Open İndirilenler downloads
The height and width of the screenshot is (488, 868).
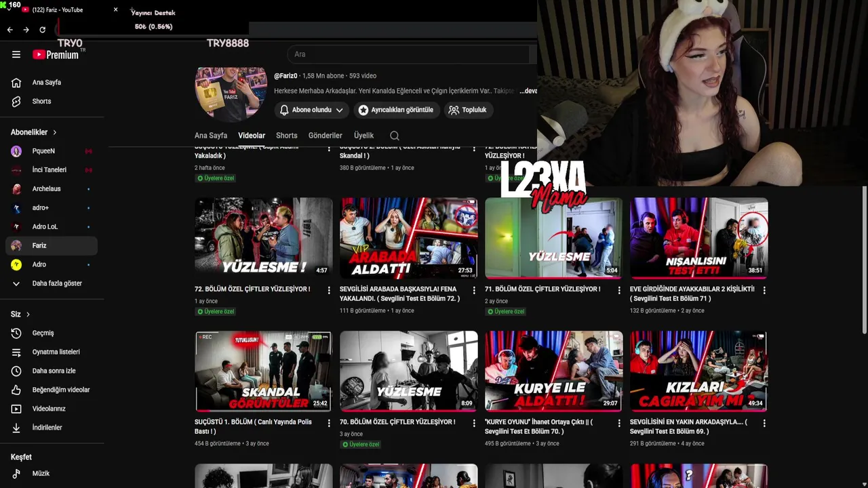point(52,428)
